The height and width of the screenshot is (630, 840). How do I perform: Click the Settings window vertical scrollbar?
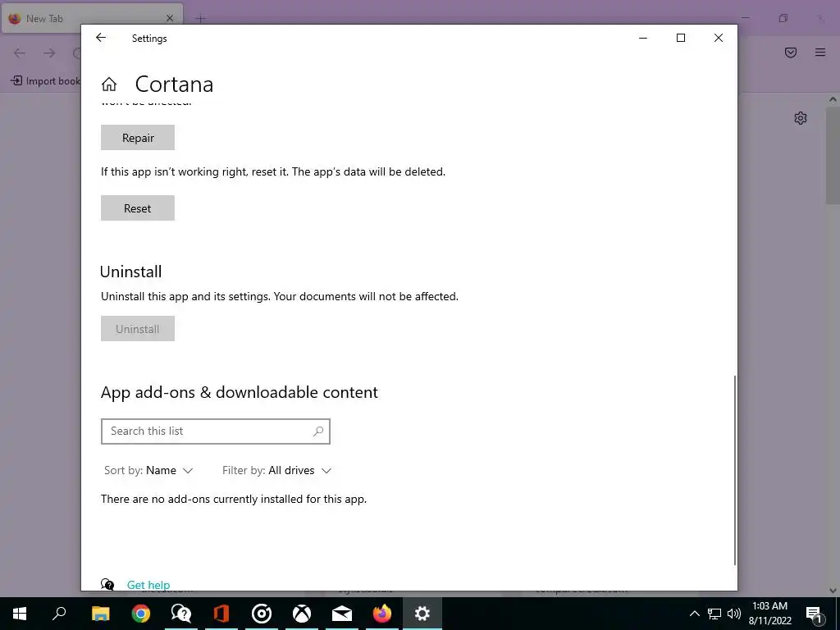[734, 470]
